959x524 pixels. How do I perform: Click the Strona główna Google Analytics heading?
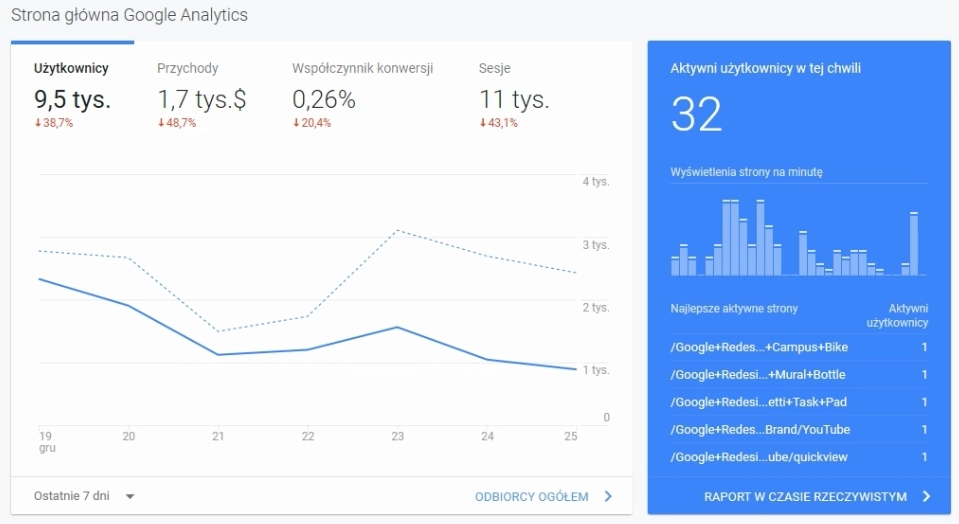(129, 15)
